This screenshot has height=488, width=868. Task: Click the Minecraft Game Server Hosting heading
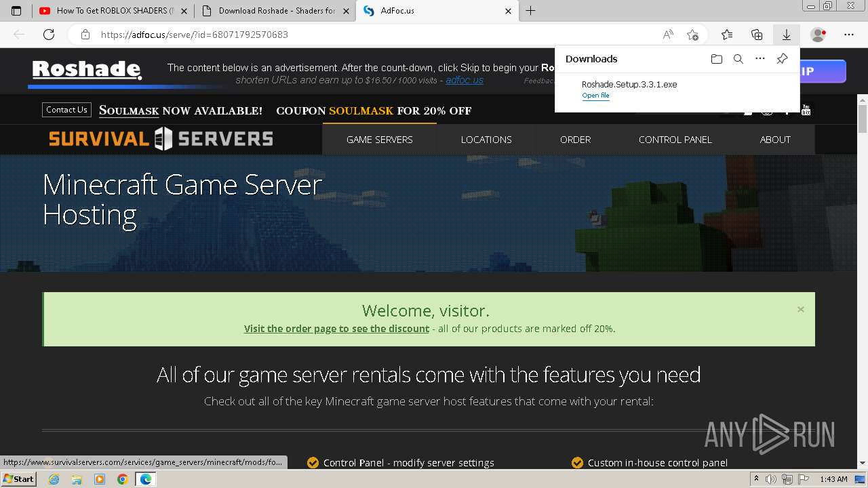(182, 200)
